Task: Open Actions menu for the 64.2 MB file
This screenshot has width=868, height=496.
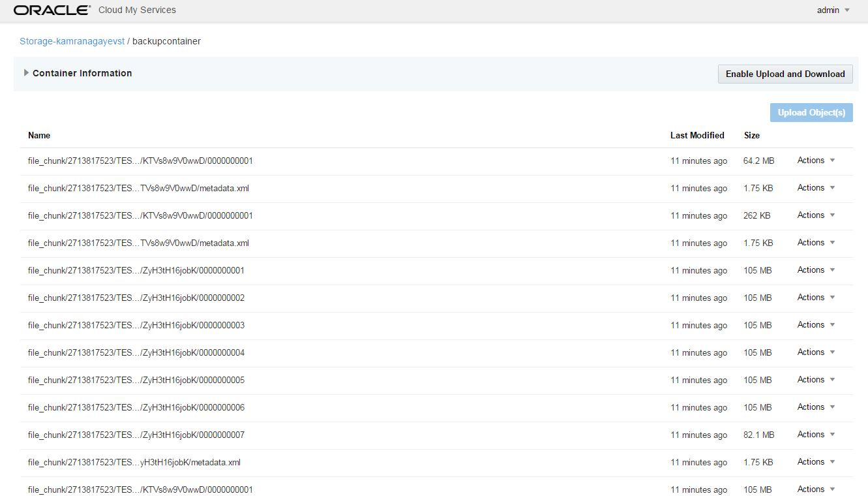Action: (815, 161)
